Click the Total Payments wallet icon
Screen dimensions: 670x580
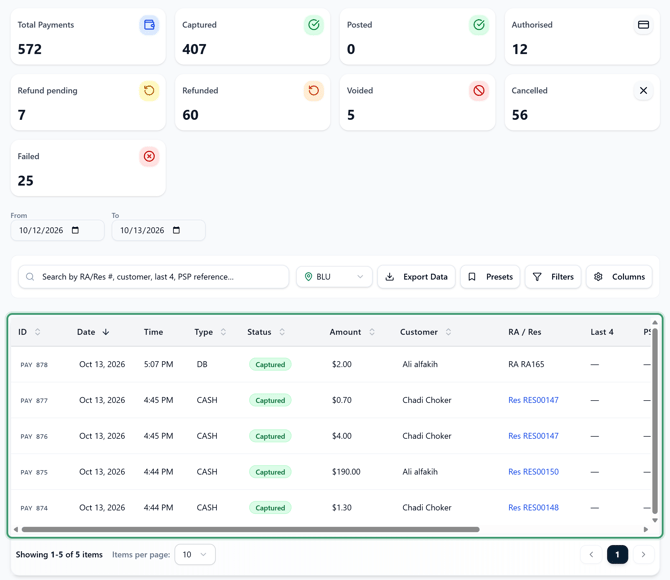click(x=149, y=25)
